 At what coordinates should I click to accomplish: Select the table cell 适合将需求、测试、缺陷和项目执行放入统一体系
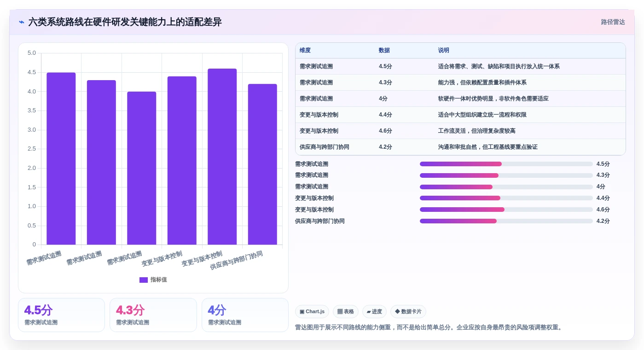click(x=499, y=66)
